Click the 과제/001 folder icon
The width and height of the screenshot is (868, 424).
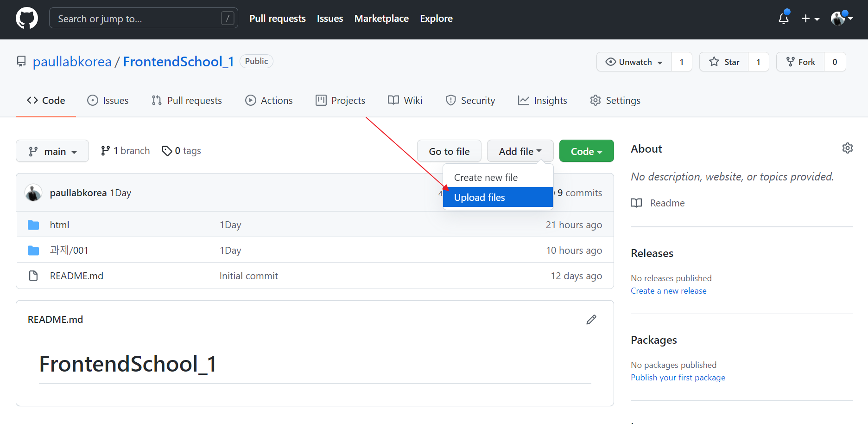(x=33, y=251)
